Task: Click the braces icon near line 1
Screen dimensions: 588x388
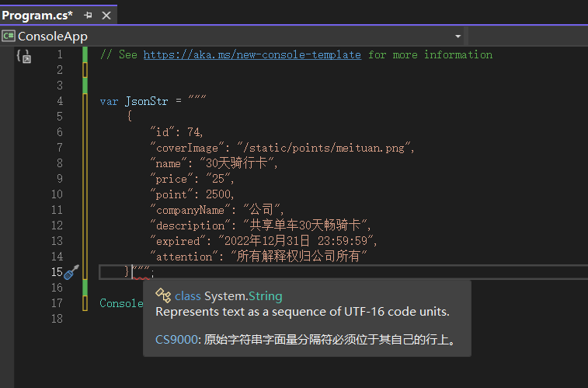Action: point(23,57)
